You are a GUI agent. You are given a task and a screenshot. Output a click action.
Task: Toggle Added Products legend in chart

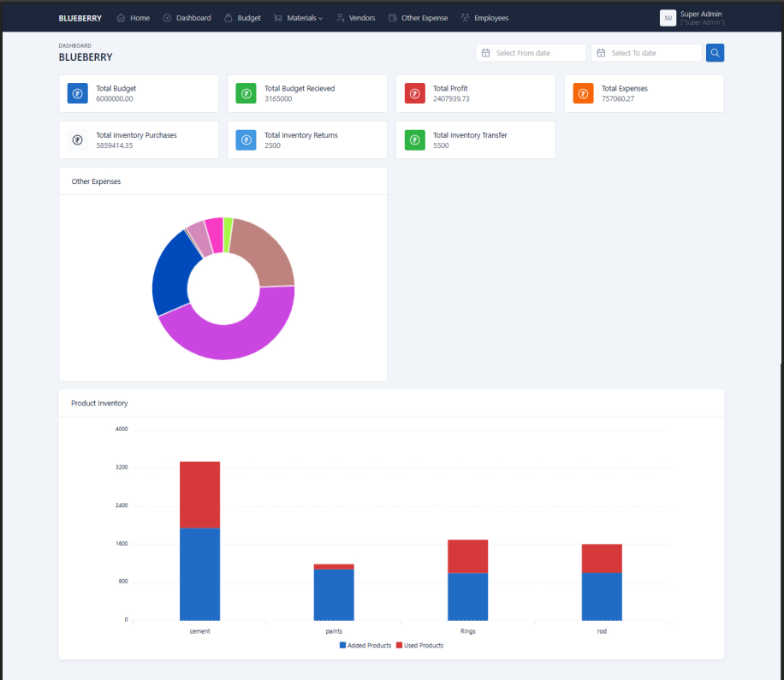coord(365,645)
